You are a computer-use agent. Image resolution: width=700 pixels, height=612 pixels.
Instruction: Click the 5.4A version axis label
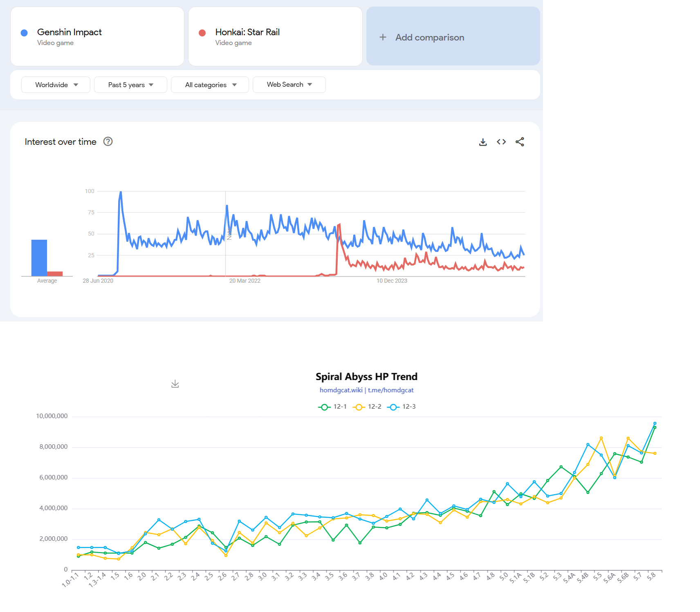pyautogui.click(x=569, y=578)
